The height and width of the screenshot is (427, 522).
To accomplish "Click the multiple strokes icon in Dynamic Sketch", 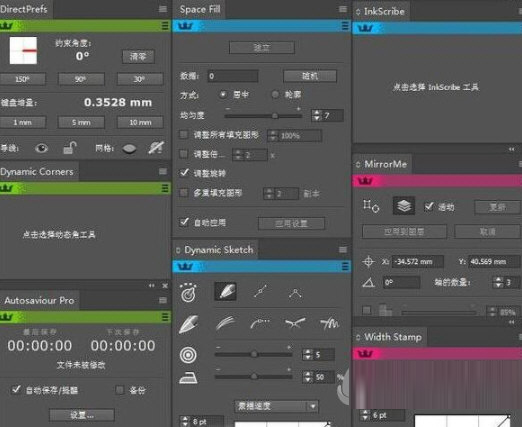I will pos(226,323).
